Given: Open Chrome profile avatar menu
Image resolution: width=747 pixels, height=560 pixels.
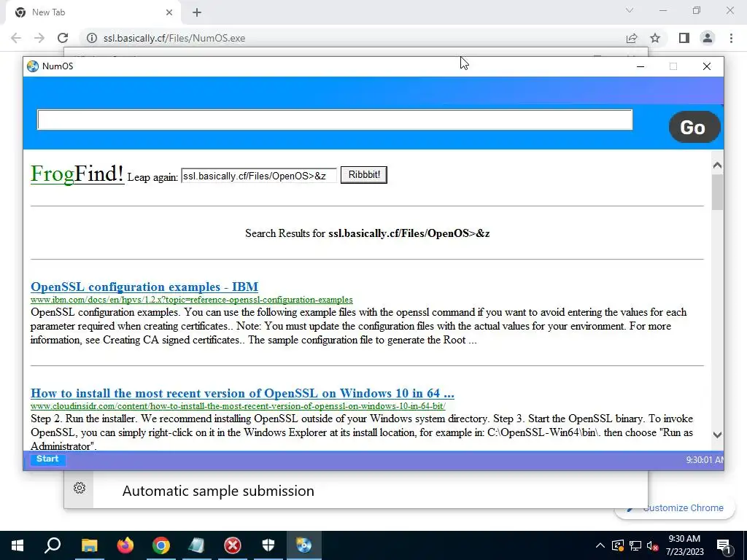Looking at the screenshot, I should [x=708, y=38].
